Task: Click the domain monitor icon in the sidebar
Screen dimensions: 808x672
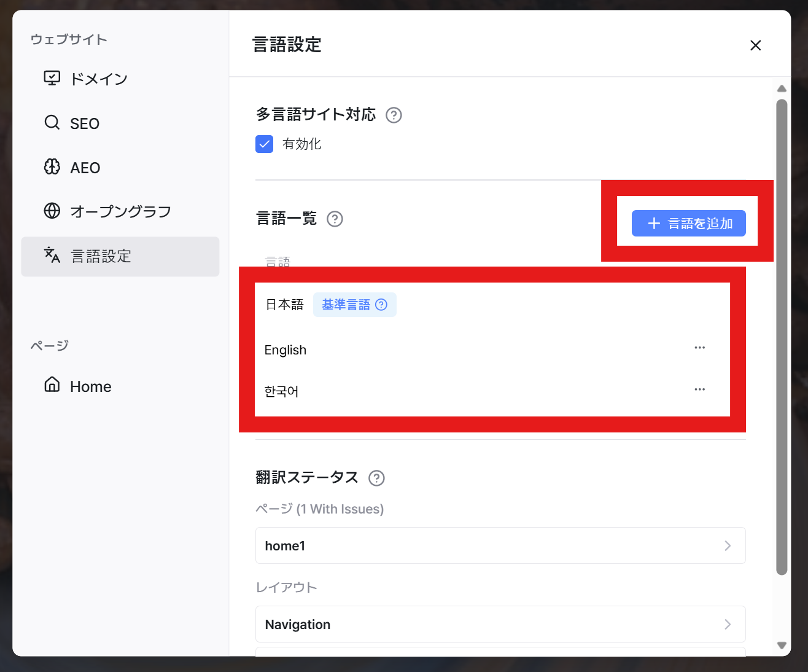Action: pyautogui.click(x=52, y=78)
